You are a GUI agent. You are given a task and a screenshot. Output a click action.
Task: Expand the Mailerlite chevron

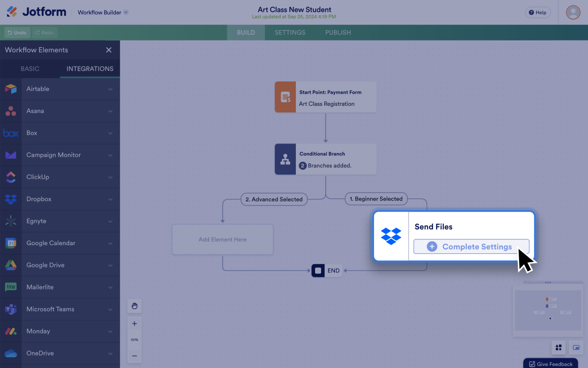click(110, 287)
